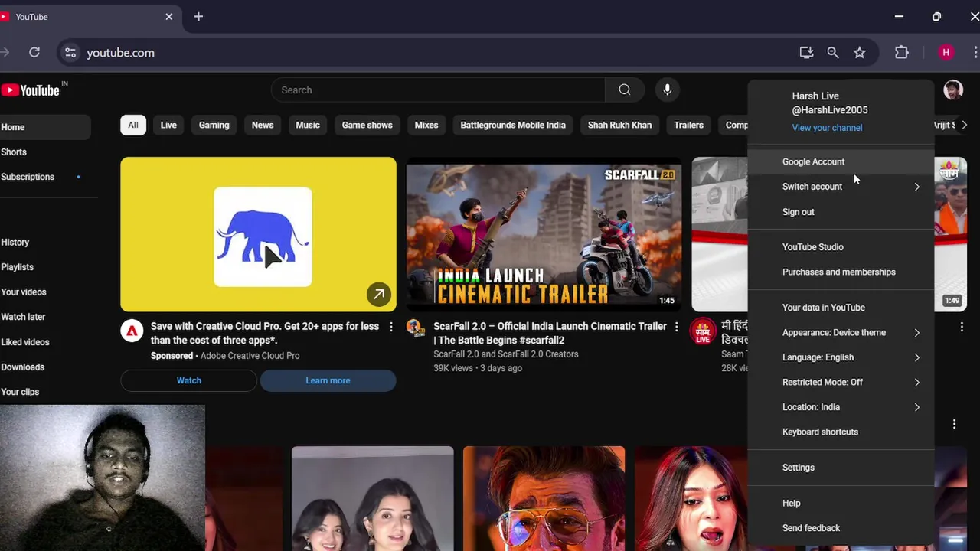This screenshot has width=980, height=551.
Task: Select the All filter chip
Action: click(x=133, y=125)
